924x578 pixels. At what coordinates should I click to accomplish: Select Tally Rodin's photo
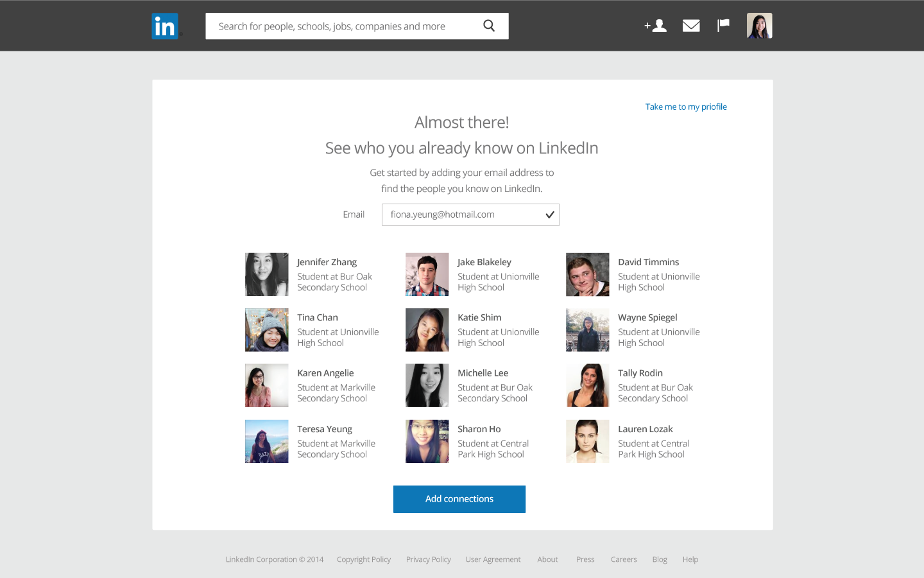coord(588,385)
